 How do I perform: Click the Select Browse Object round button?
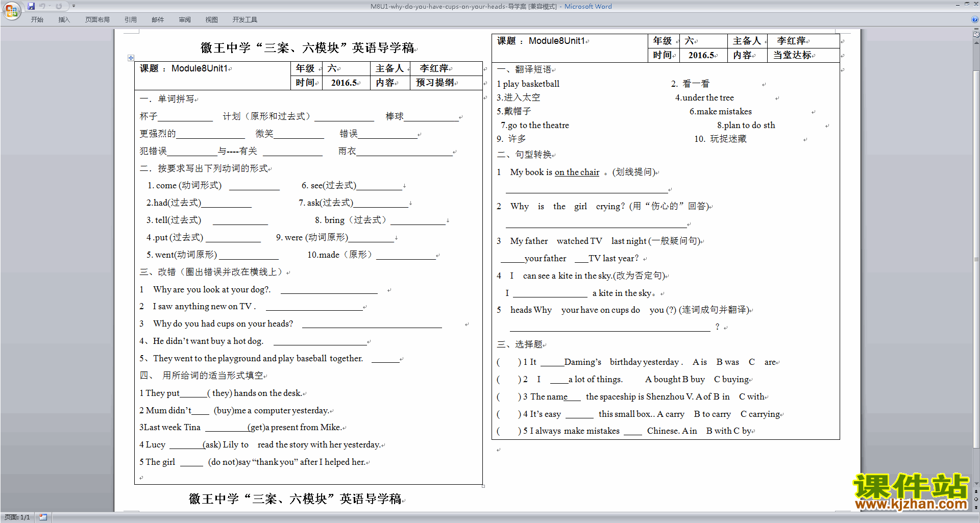tap(976, 500)
